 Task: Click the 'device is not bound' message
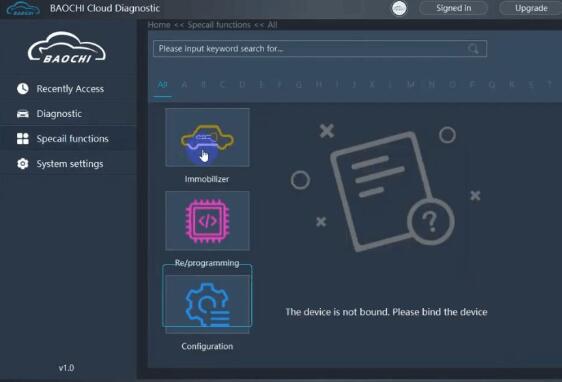386,312
